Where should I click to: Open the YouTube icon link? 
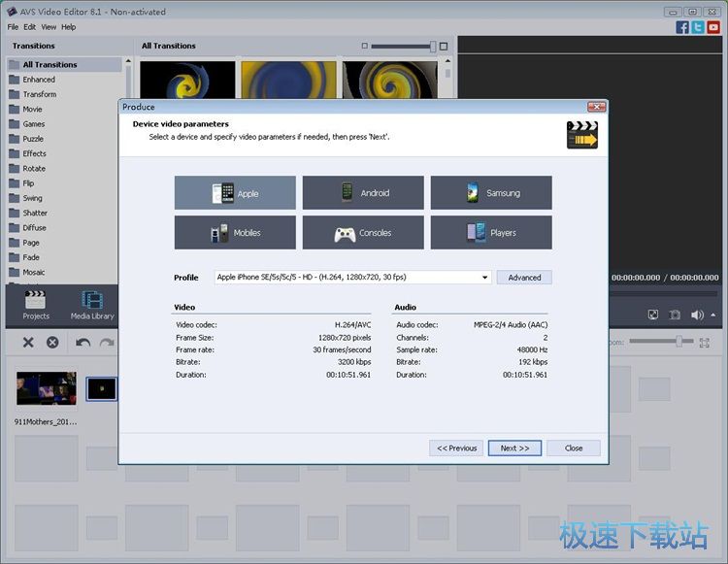coord(713,27)
